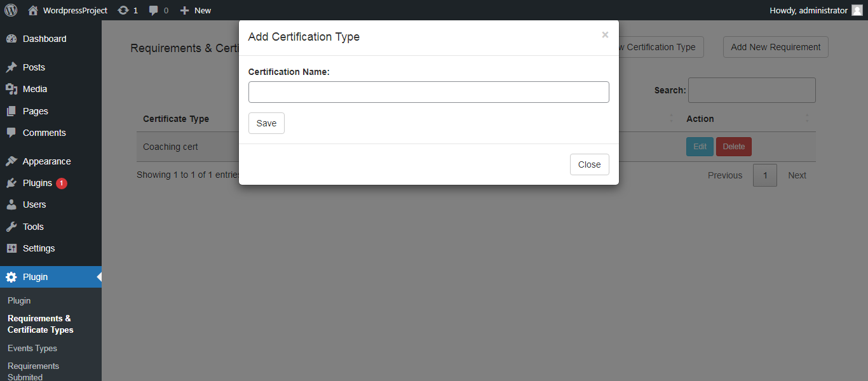This screenshot has height=381, width=868.
Task: Click the updates icon in the admin bar
Action: (x=123, y=10)
